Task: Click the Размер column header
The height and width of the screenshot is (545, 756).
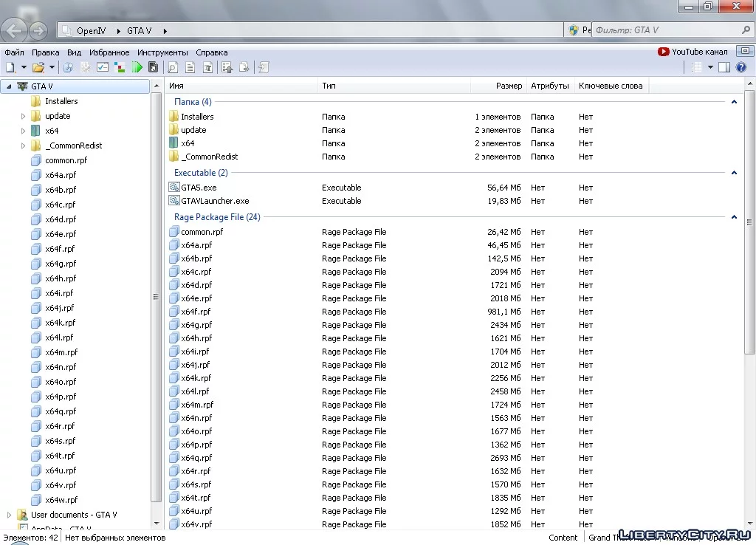Action: (x=508, y=86)
